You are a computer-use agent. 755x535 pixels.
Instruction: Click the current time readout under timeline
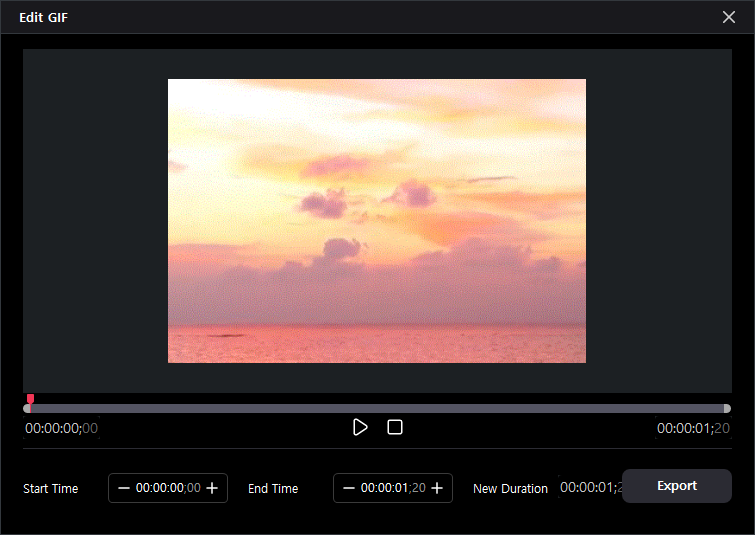click(x=61, y=428)
